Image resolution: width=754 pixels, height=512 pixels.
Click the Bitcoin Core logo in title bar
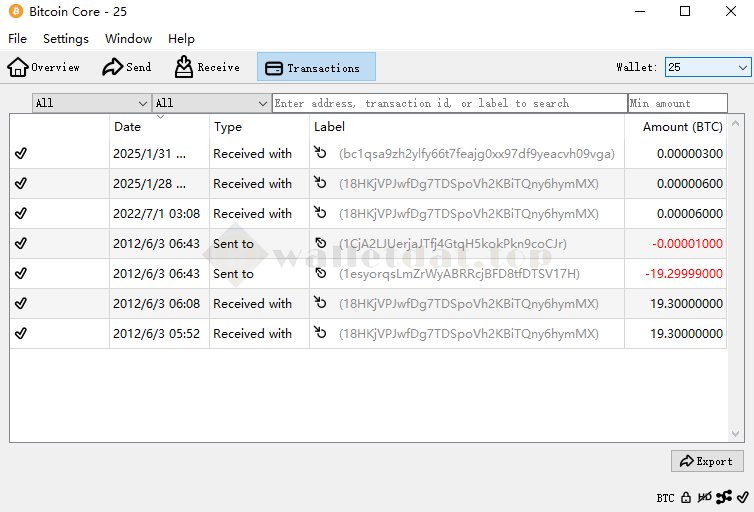pos(15,11)
